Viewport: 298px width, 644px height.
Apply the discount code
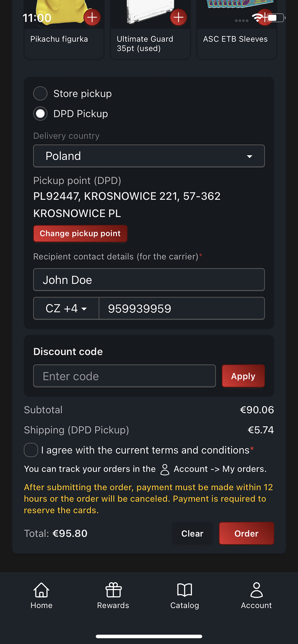[x=243, y=376]
